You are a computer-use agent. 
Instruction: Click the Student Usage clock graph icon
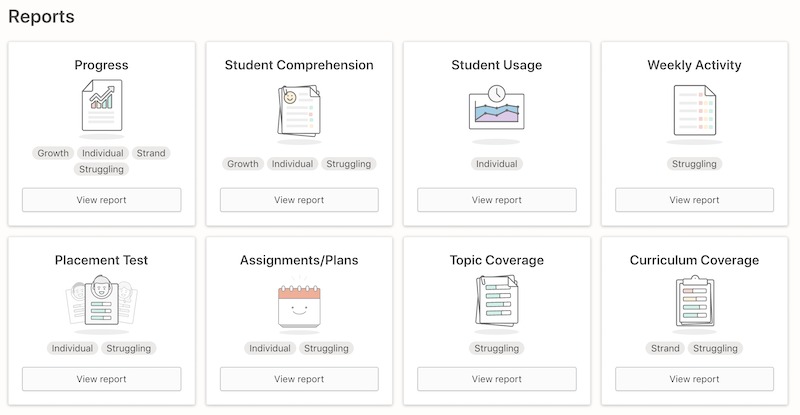coord(496,107)
